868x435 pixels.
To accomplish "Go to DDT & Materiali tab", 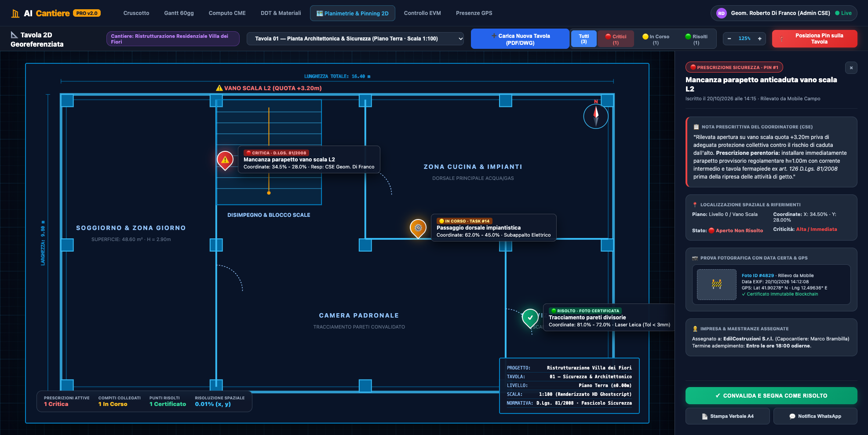I will tap(281, 13).
